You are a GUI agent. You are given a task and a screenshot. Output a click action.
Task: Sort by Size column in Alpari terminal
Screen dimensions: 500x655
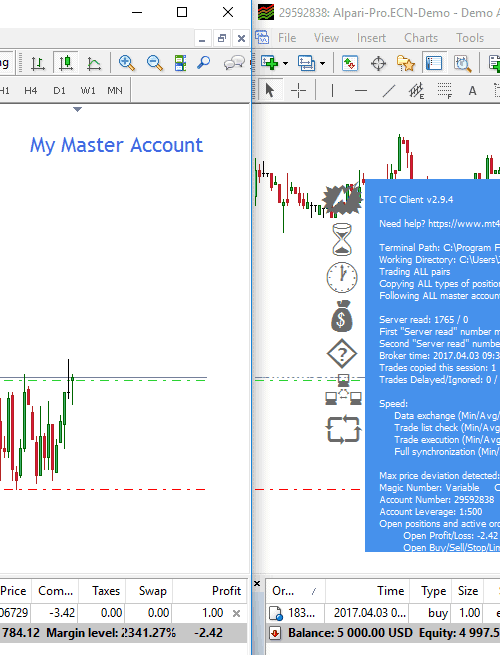(x=468, y=591)
